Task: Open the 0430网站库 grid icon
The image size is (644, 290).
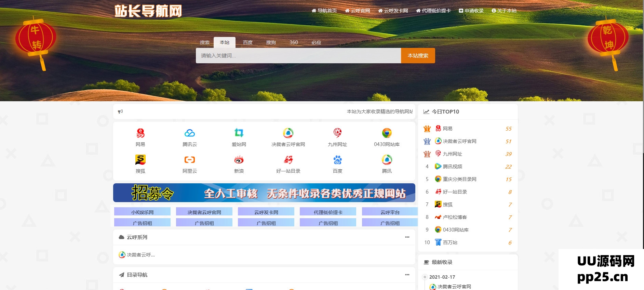Action: coord(387,133)
